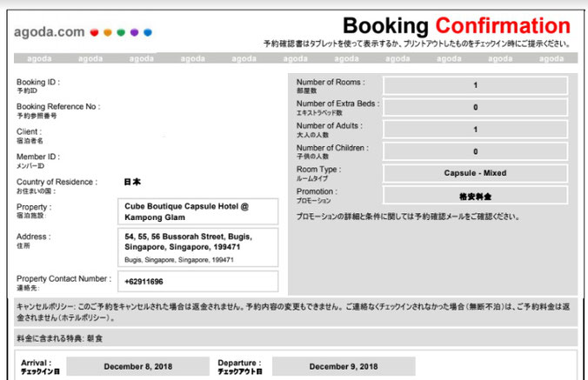Screen dimensions: 588x380
Task: Click the +62911696 contact number field
Action: (x=198, y=282)
